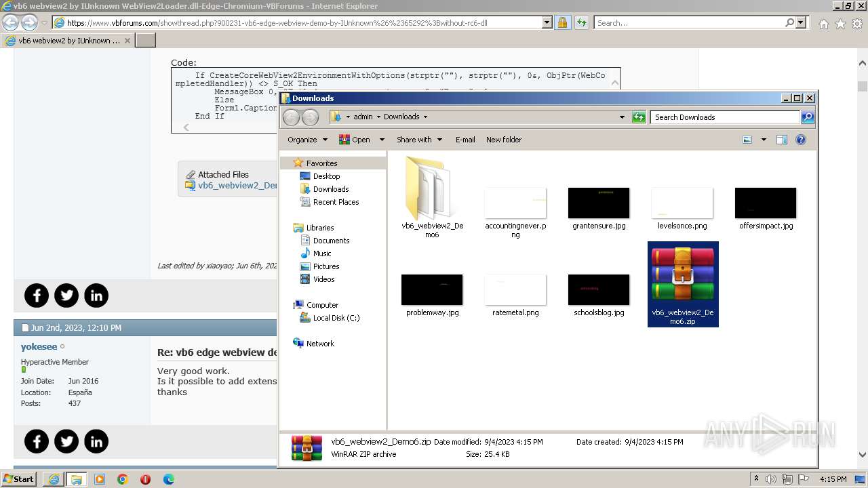Select Favorites in navigation pane

coord(321,163)
